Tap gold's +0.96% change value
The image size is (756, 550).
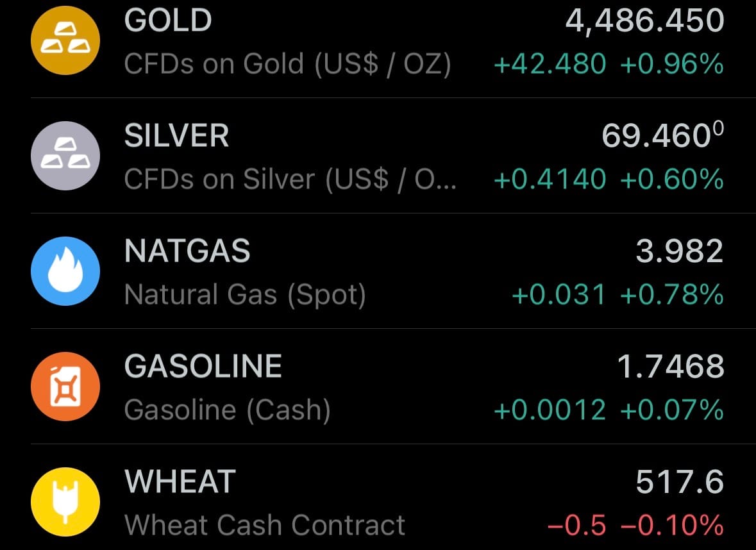click(x=672, y=64)
